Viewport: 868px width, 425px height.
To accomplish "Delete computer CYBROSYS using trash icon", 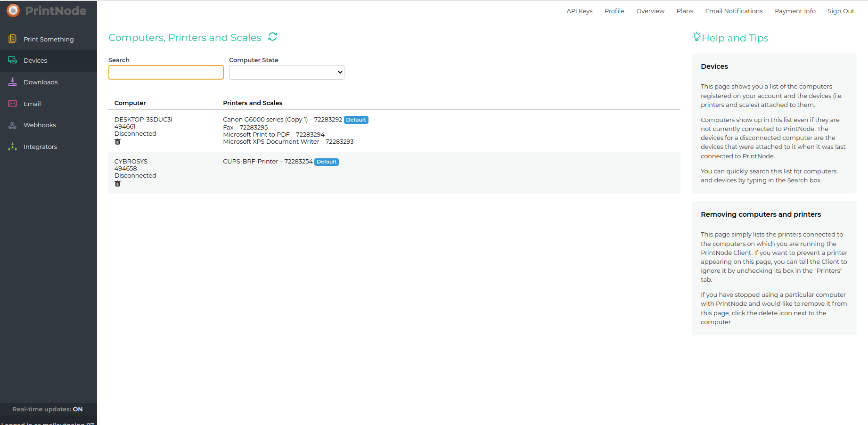I will point(117,184).
